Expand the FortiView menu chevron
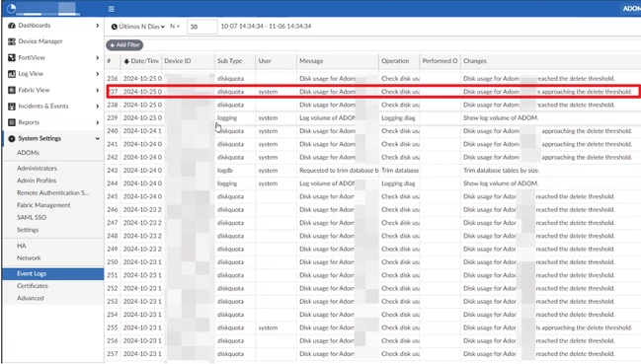Screen dimensions: 641x364 (x=98, y=57)
